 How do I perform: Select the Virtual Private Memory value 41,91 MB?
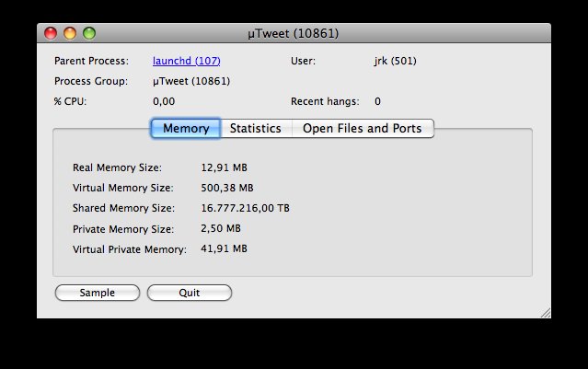(224, 248)
